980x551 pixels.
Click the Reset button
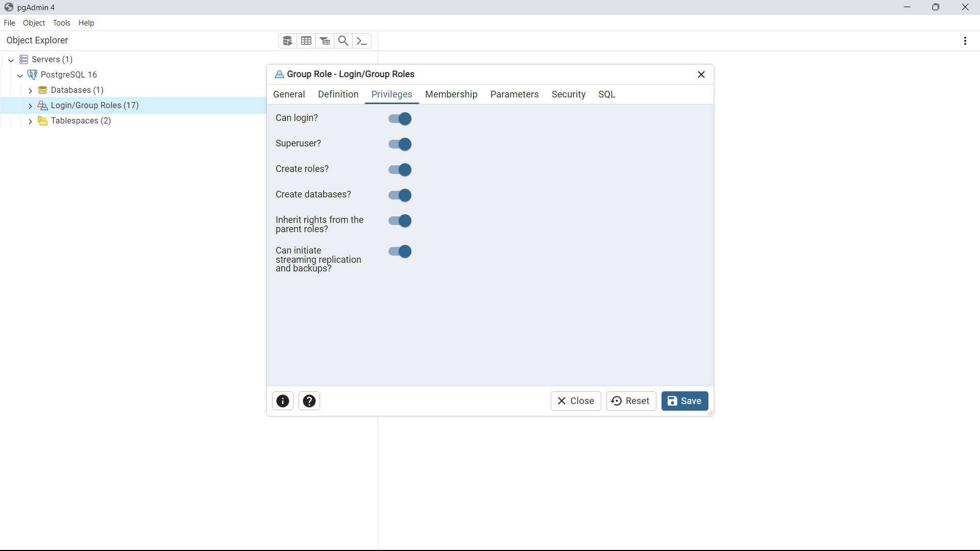click(x=631, y=401)
